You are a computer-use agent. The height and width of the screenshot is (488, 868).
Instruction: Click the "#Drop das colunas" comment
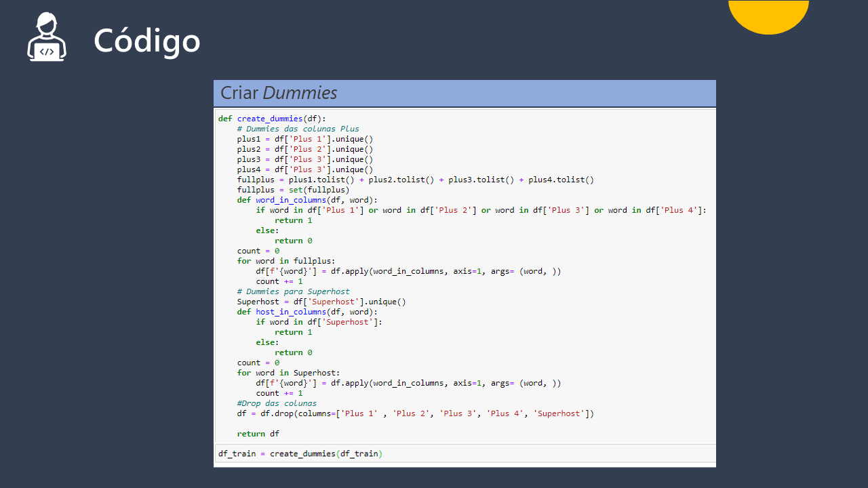click(277, 403)
